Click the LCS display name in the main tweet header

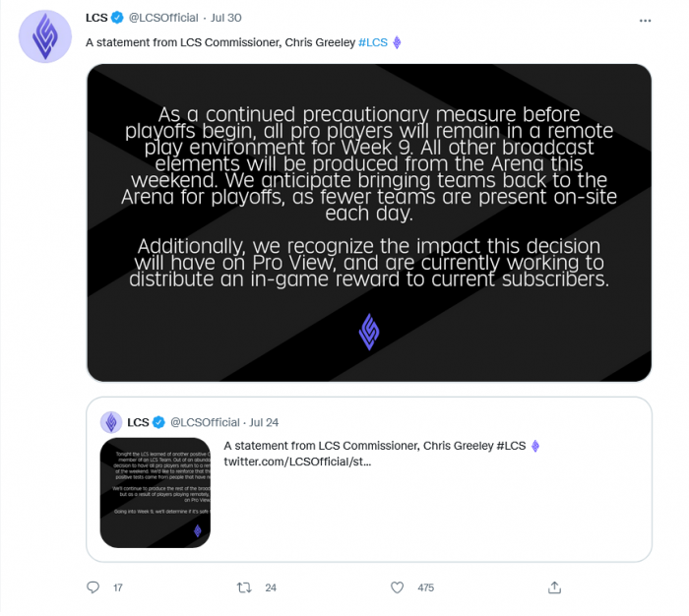[97, 18]
